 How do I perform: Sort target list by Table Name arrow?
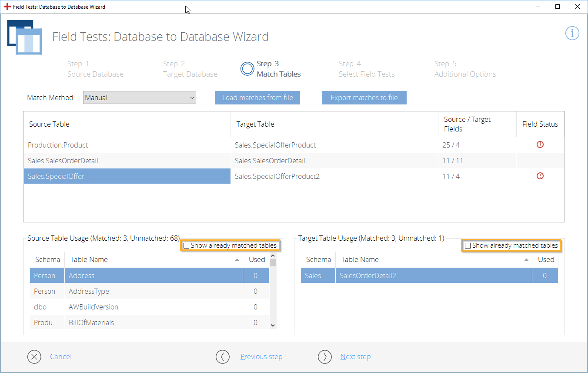(x=526, y=260)
